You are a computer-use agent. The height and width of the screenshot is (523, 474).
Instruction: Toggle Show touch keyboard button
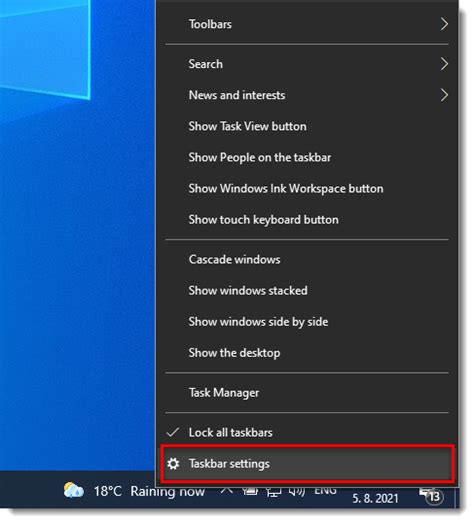(307, 219)
